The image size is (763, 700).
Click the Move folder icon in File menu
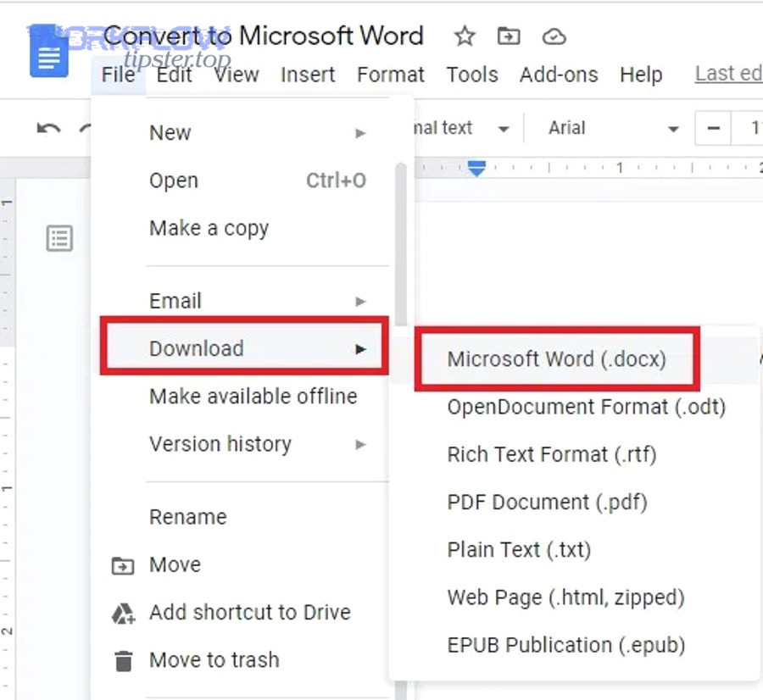[123, 565]
